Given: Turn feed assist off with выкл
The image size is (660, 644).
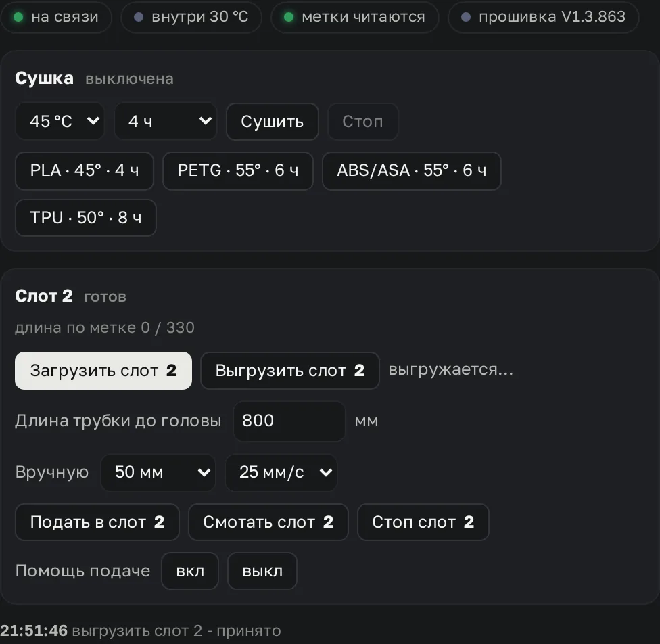Looking at the screenshot, I should pos(262,571).
